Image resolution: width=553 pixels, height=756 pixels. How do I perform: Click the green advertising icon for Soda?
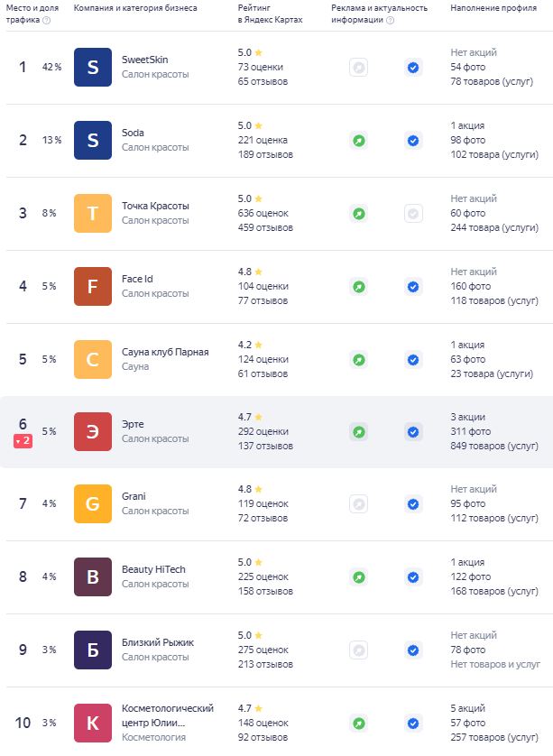(358, 141)
